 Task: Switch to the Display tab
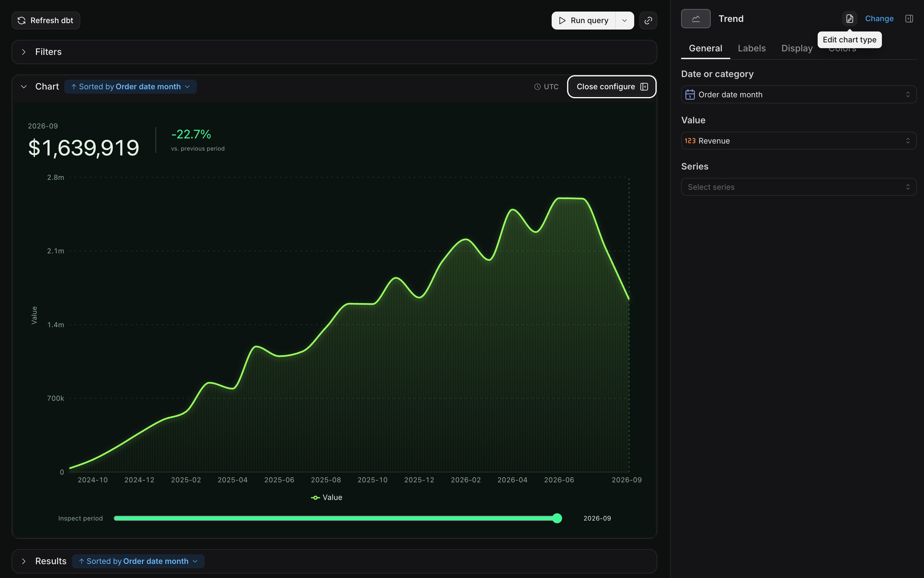coord(797,48)
